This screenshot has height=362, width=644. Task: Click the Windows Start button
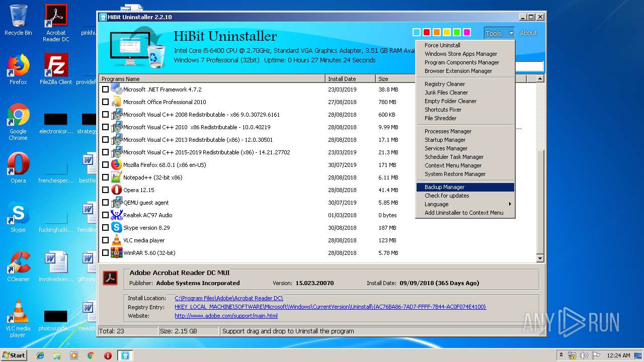(x=14, y=355)
